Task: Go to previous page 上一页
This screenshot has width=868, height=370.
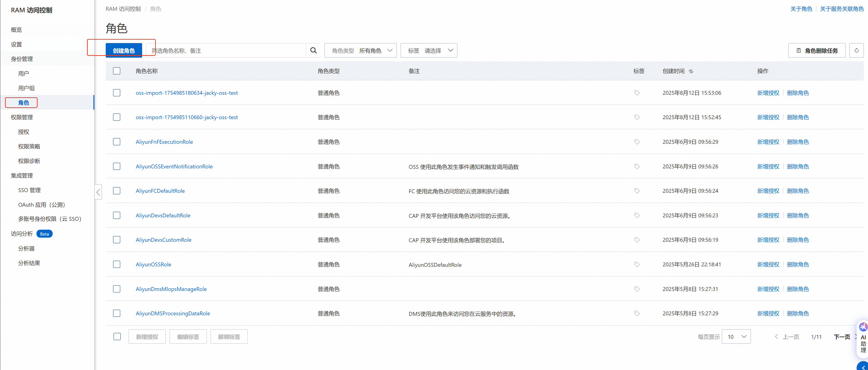Action: [x=787, y=337]
